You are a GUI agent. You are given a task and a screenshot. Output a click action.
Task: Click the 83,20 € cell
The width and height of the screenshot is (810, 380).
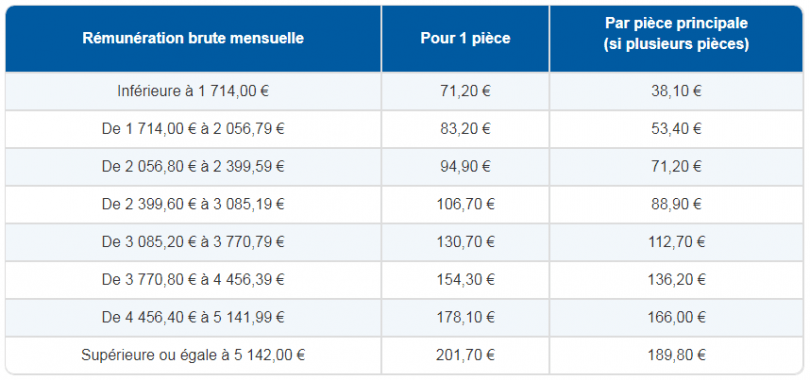pos(465,129)
